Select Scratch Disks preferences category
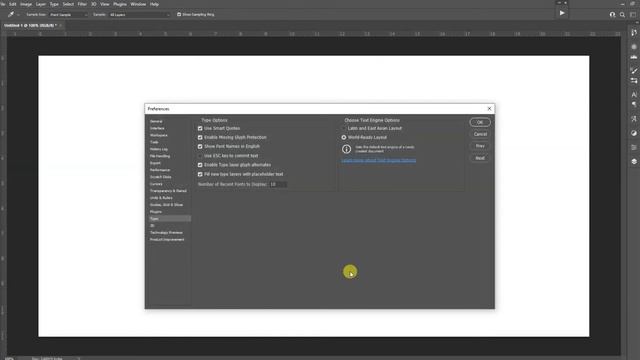The height and width of the screenshot is (360, 640). [160, 177]
